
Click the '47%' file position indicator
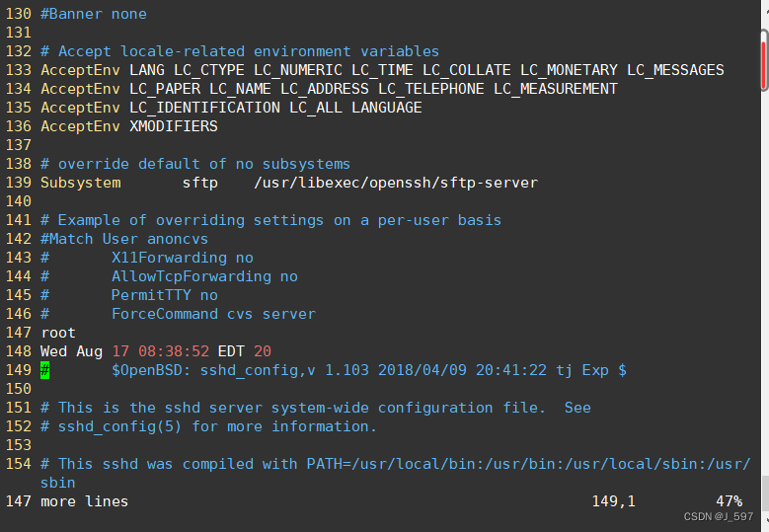(x=729, y=501)
